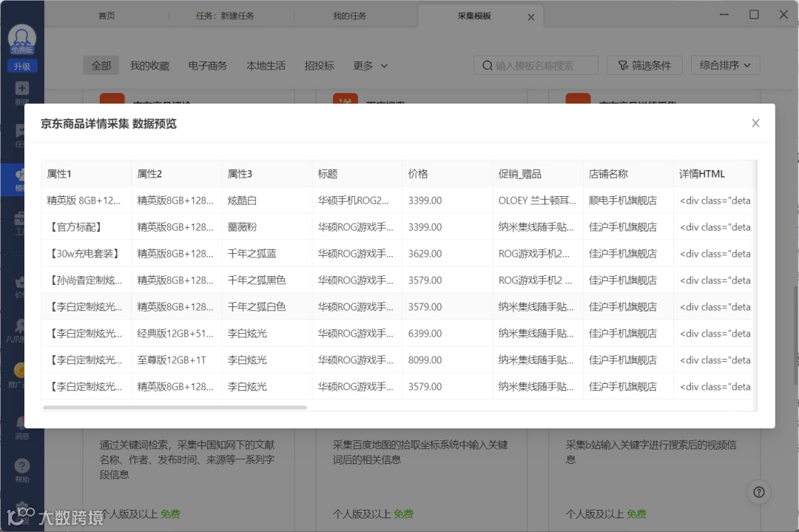Open the 筛选条件 filter button
The width and height of the screenshot is (799, 532).
(644, 65)
